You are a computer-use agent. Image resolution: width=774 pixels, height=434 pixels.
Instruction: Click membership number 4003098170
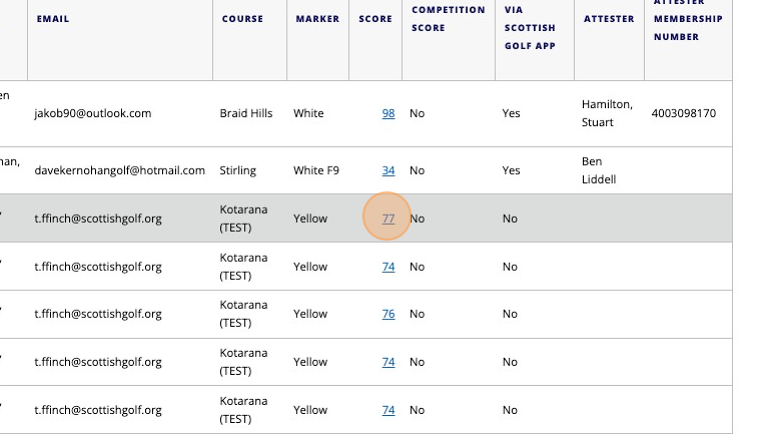coord(683,114)
